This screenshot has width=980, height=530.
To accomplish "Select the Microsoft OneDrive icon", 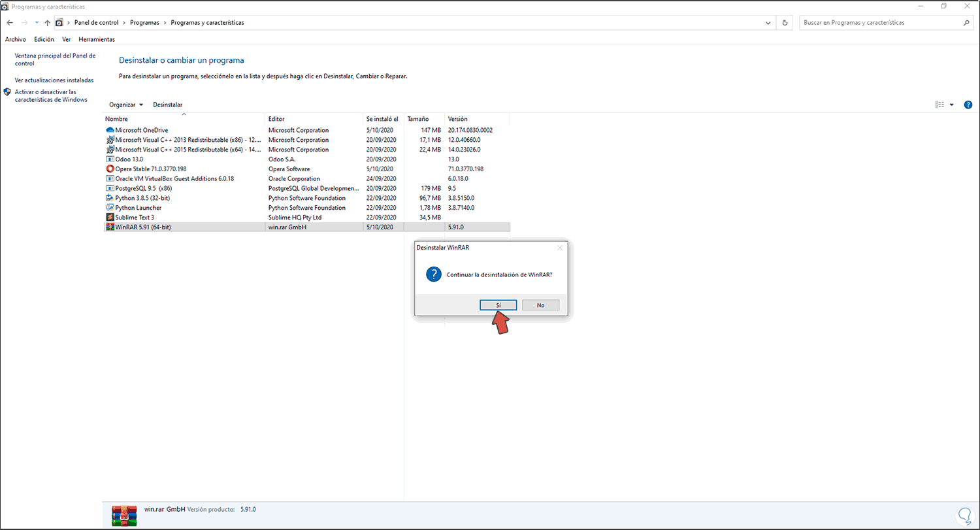I will 109,130.
